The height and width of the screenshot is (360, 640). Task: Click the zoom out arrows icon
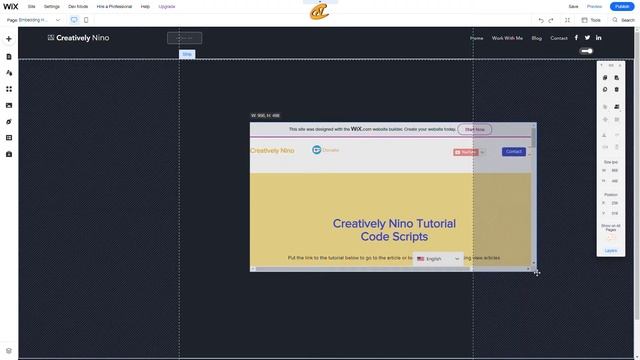(x=567, y=20)
